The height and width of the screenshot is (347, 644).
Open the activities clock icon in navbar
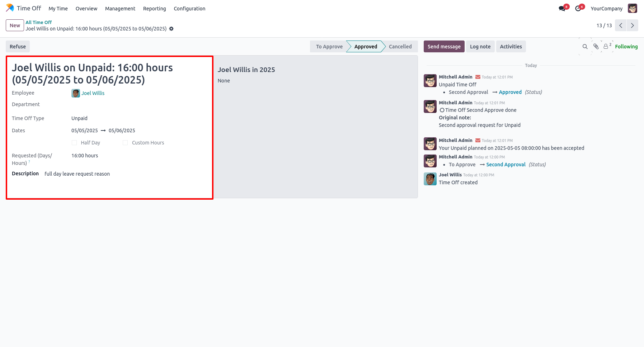click(x=578, y=9)
